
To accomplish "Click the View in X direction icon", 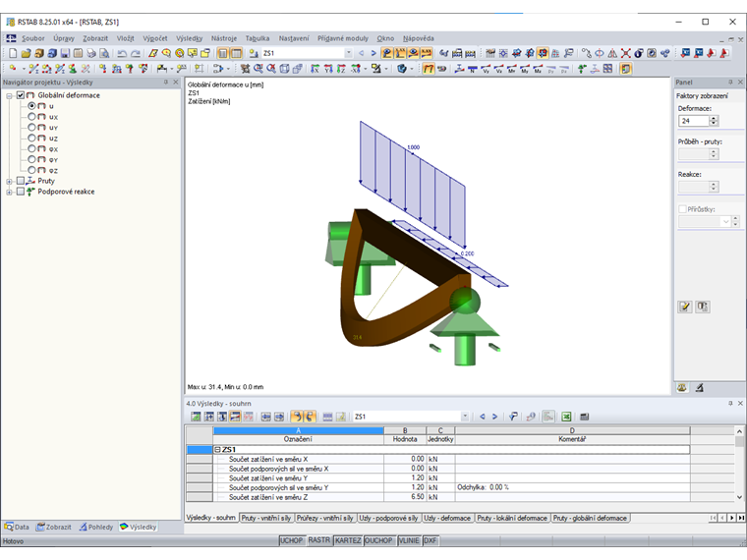I will 316,69.
